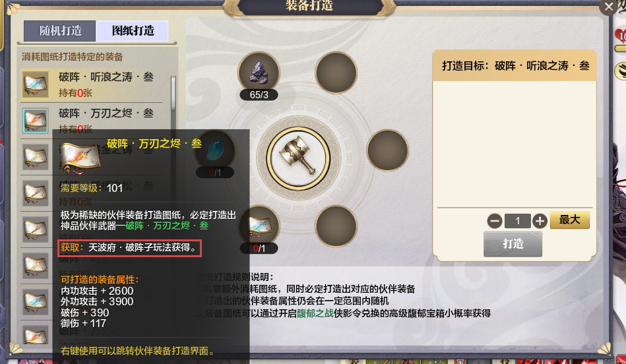The image size is (626, 364).
Task: Select 破阵·听浪之涛·叁 blueprint scroll icon
Action: [35, 84]
